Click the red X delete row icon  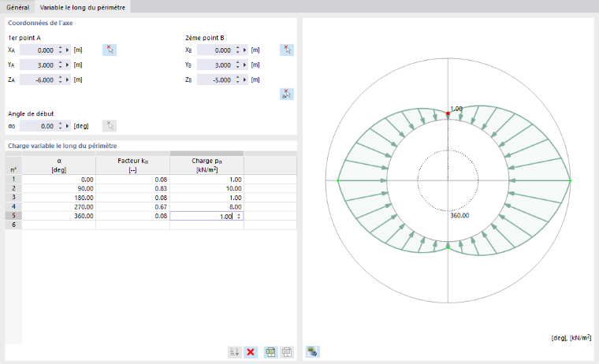click(x=251, y=351)
